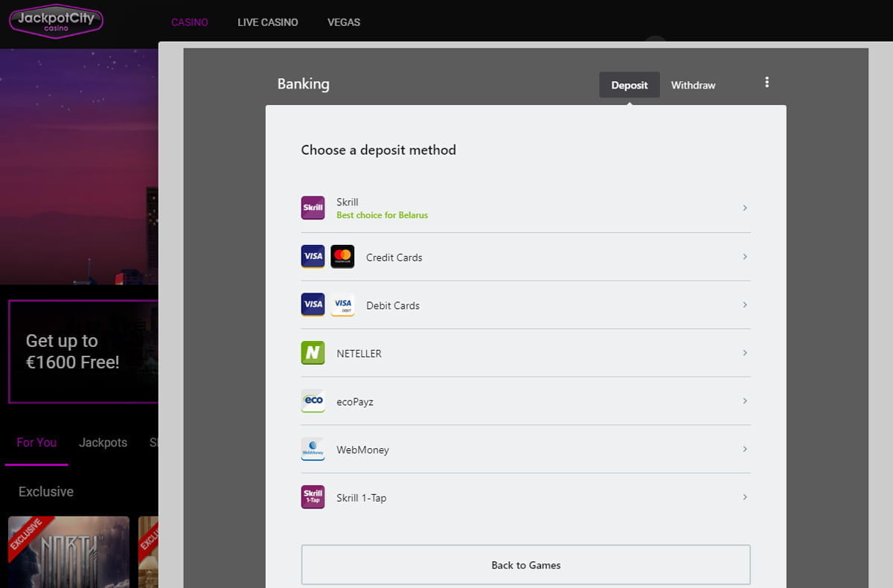This screenshot has height=588, width=893.
Task: Expand the Debit Cards row chevron
Action: 744,305
